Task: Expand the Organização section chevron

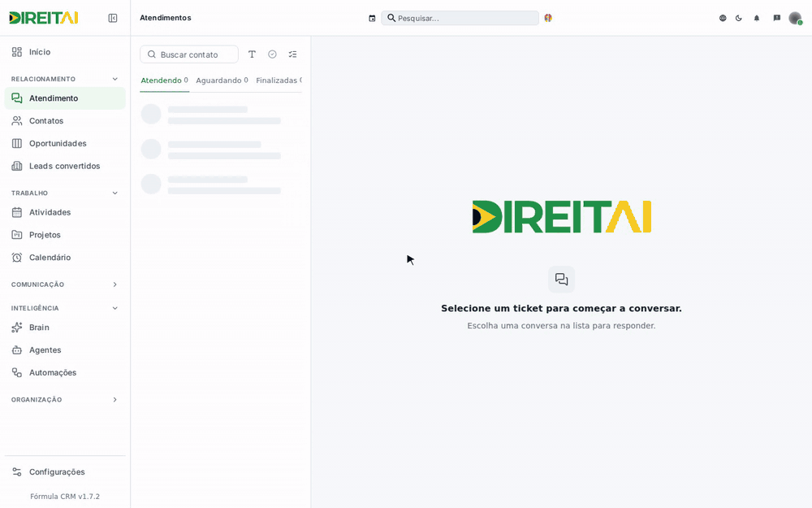Action: (115, 400)
